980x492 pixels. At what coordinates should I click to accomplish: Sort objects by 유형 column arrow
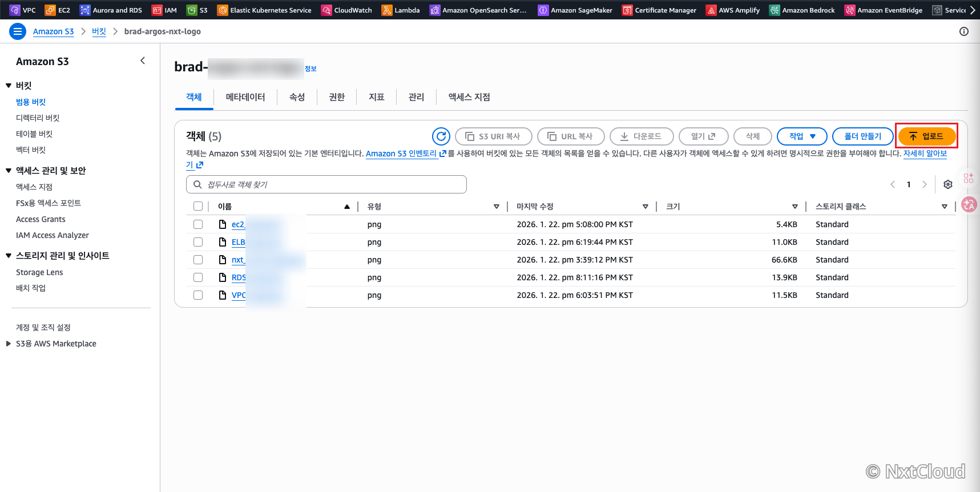[497, 207]
